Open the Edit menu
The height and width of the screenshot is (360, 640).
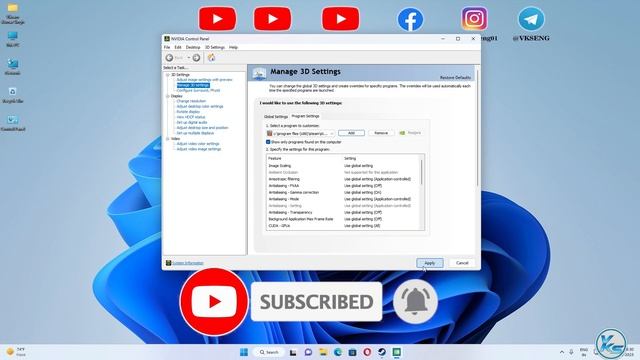[178, 47]
